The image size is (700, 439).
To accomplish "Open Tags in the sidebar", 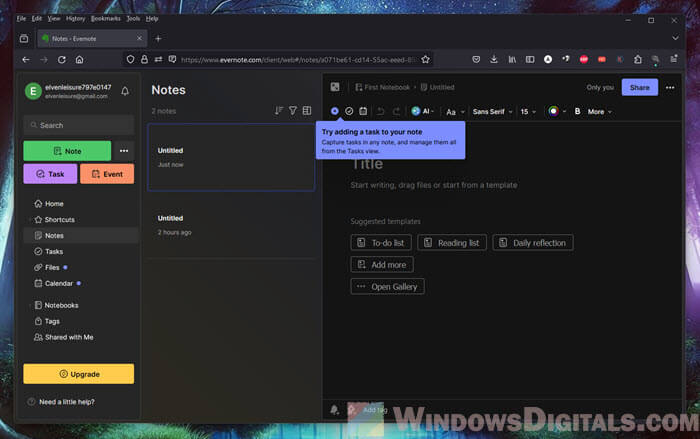I will pos(52,321).
